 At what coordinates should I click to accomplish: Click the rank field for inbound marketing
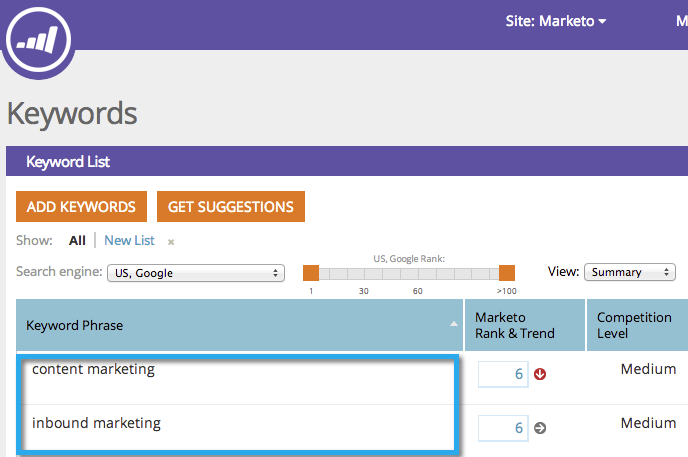coord(502,428)
